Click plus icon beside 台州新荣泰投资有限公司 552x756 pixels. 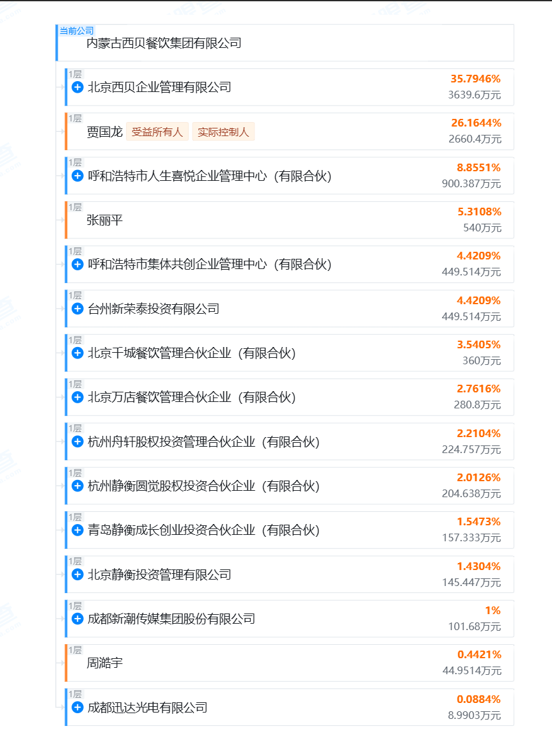click(x=77, y=309)
